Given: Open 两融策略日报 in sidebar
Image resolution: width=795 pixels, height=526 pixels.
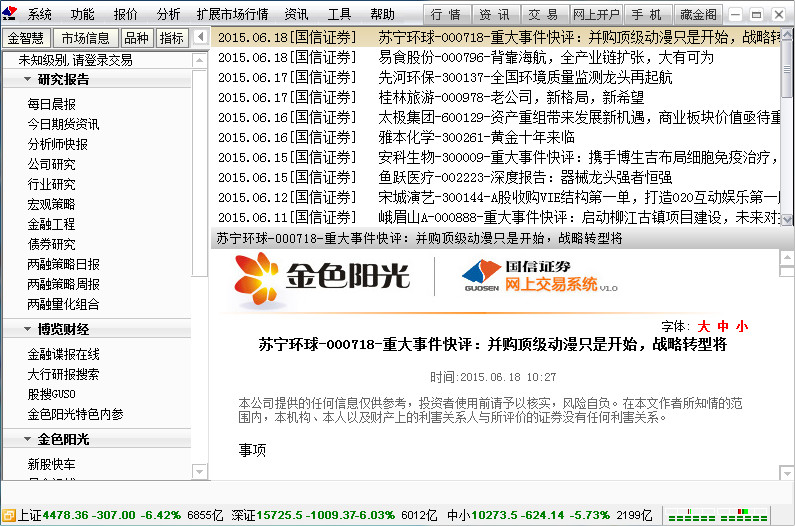Looking at the screenshot, I should 63,264.
